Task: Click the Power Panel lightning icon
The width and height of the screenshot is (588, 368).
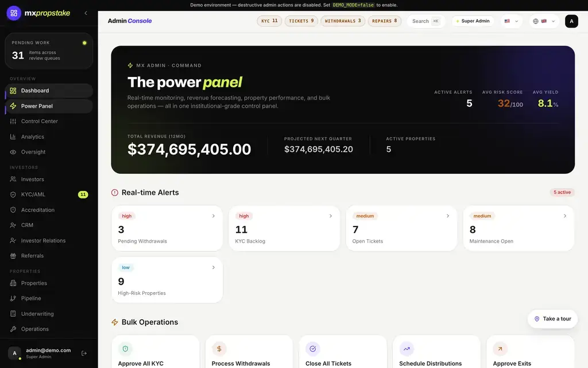Action: [13, 106]
